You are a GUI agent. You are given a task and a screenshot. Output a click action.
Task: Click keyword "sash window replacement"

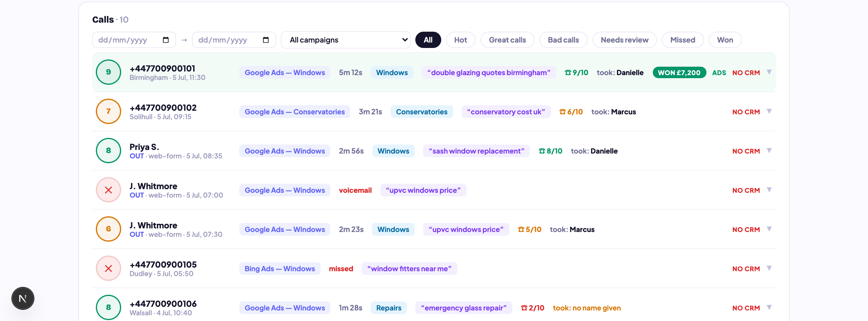click(x=476, y=151)
